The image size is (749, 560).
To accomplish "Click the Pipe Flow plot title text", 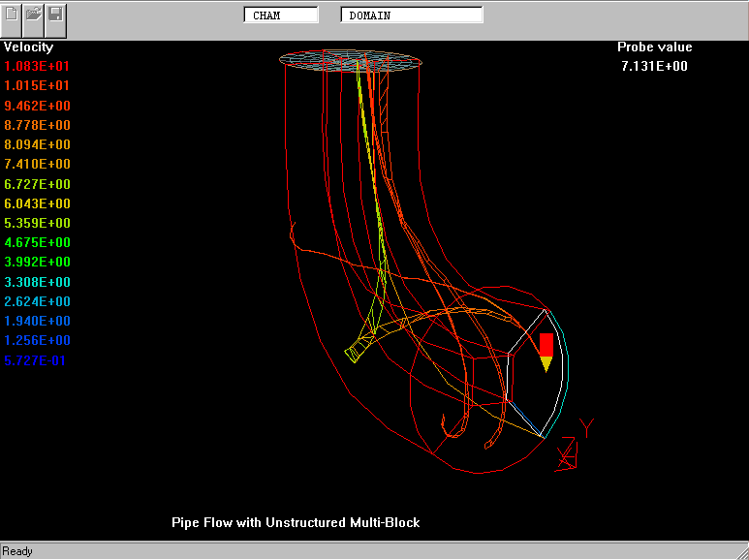I will click(296, 522).
